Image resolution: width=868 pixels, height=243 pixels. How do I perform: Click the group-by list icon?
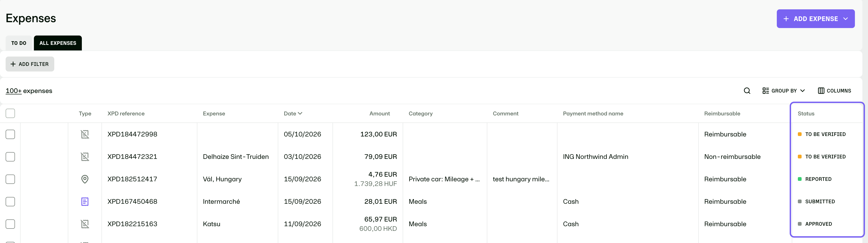766,91
